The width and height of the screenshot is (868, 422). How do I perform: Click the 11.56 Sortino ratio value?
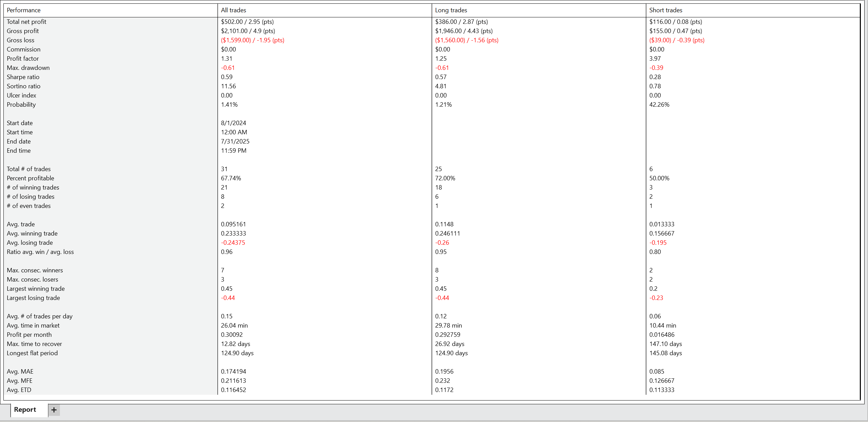tap(228, 86)
